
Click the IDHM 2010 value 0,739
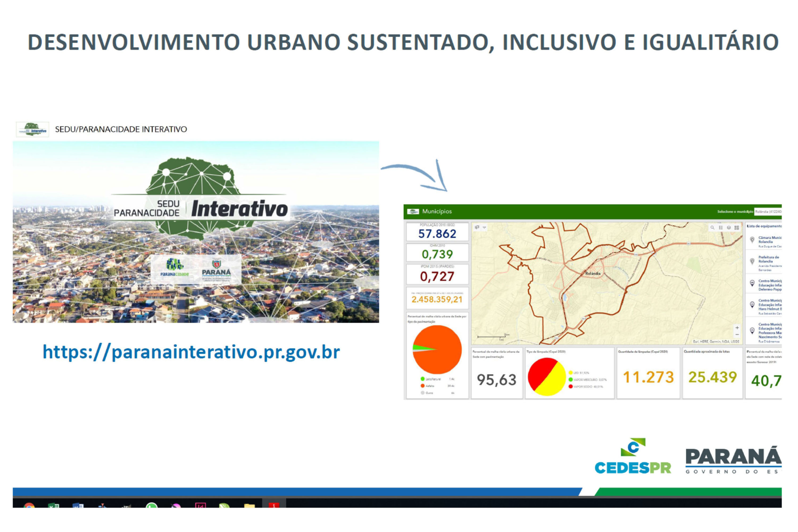click(x=437, y=254)
